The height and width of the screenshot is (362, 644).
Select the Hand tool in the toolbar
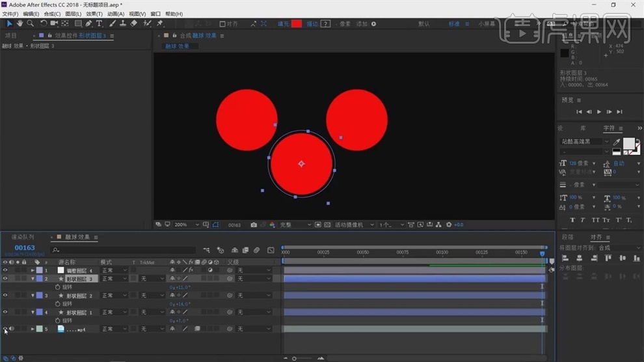(x=20, y=23)
